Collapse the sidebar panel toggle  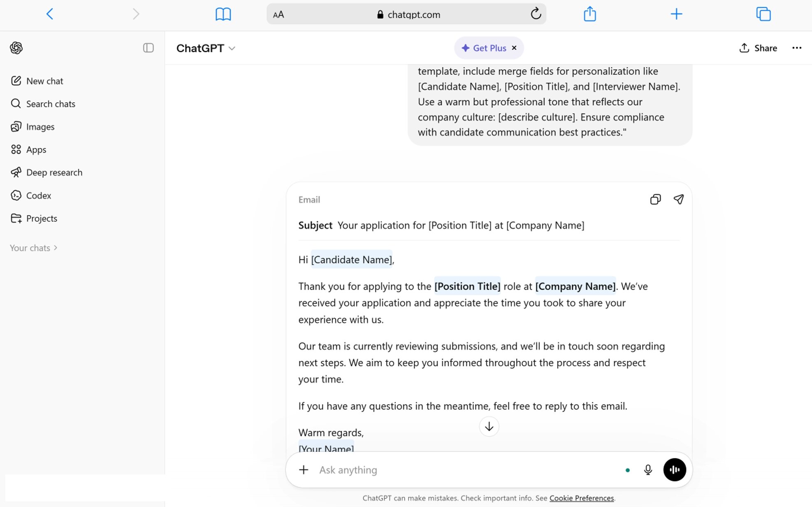pos(148,48)
